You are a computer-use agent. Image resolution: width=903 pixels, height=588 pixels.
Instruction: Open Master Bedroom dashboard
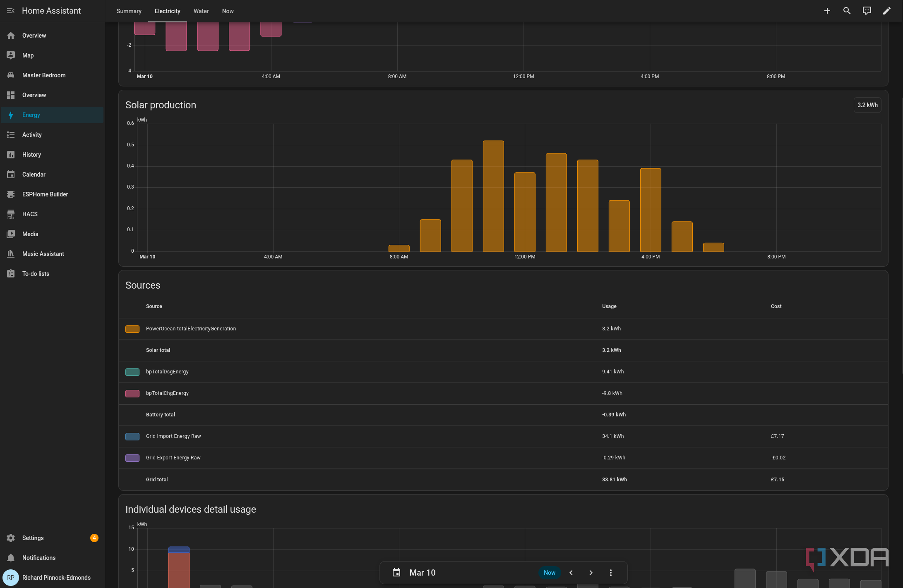click(x=52, y=75)
